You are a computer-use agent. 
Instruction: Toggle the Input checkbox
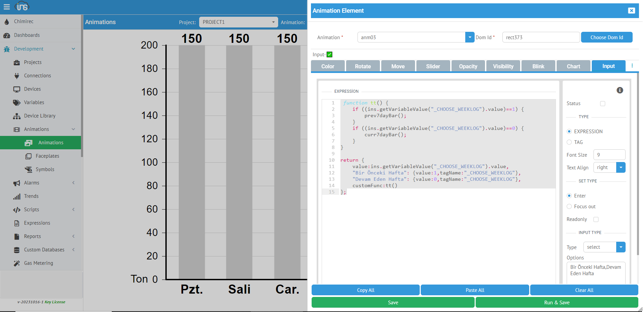point(329,55)
